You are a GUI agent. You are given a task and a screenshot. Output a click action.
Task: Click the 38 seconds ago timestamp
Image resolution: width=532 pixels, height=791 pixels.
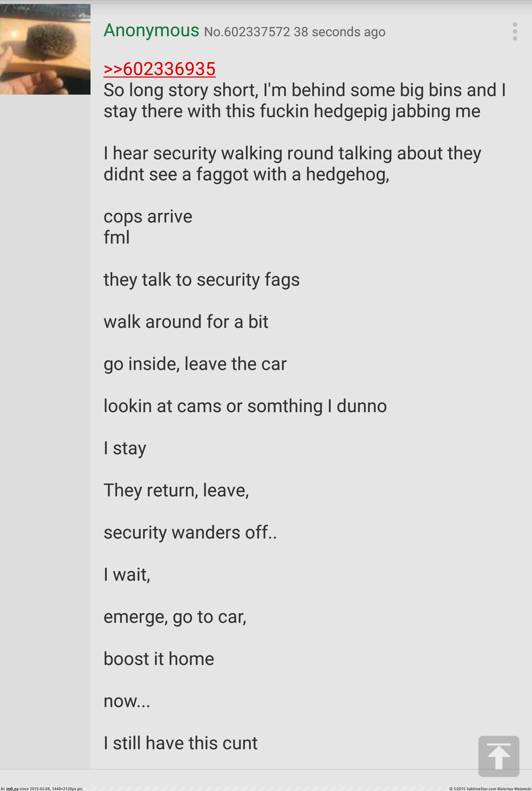coord(340,32)
